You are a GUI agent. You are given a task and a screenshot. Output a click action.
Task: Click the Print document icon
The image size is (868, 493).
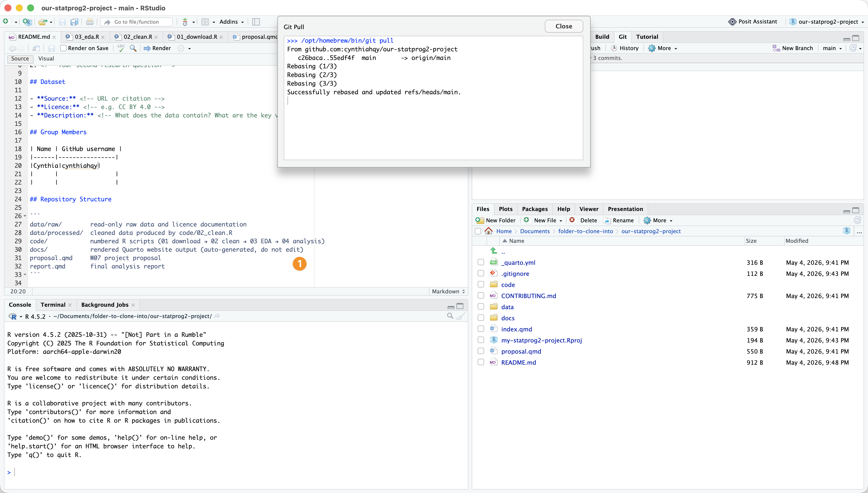(x=89, y=22)
